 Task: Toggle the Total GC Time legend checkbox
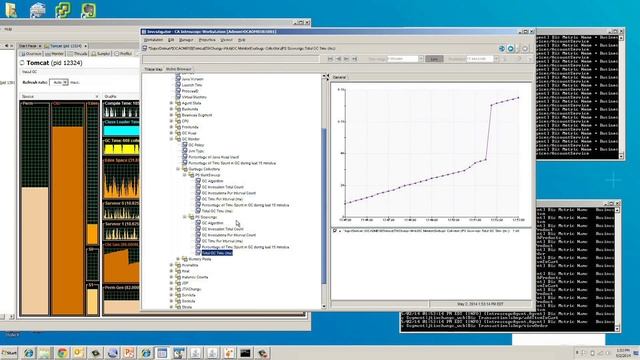[335, 231]
